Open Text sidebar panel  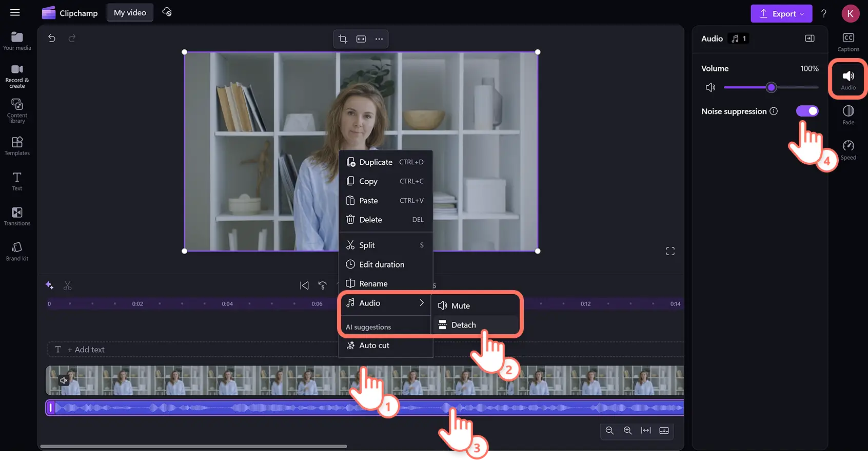(17, 181)
